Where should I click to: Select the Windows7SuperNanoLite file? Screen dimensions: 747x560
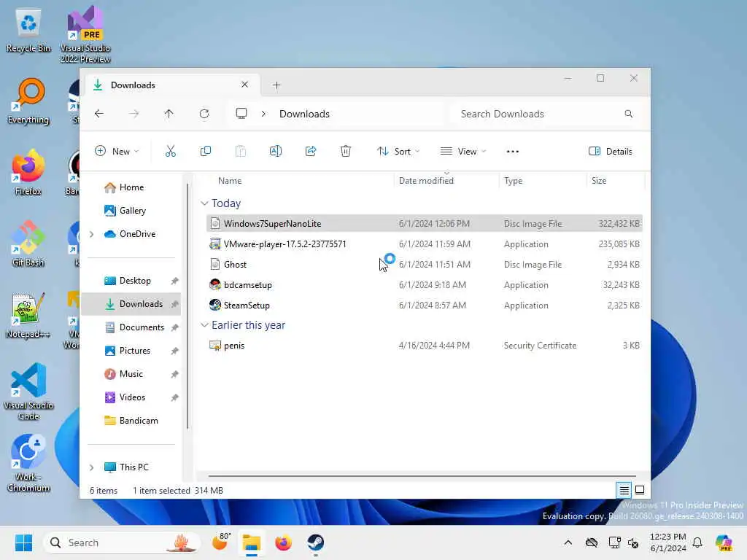click(x=425, y=223)
